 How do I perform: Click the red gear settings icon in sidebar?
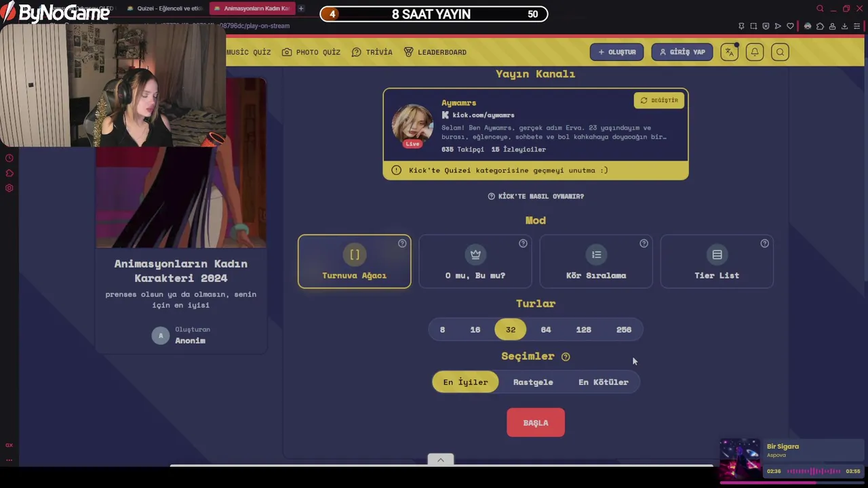click(x=9, y=188)
